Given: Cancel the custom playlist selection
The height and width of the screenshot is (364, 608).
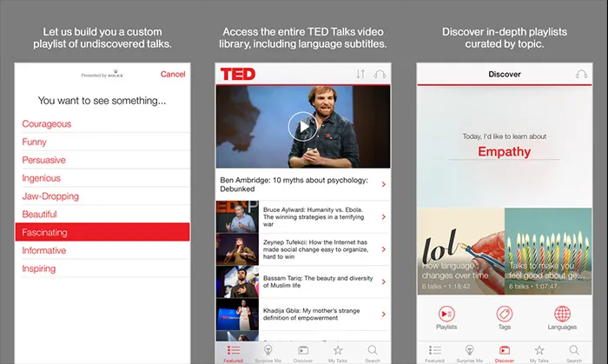Looking at the screenshot, I should 173,75.
